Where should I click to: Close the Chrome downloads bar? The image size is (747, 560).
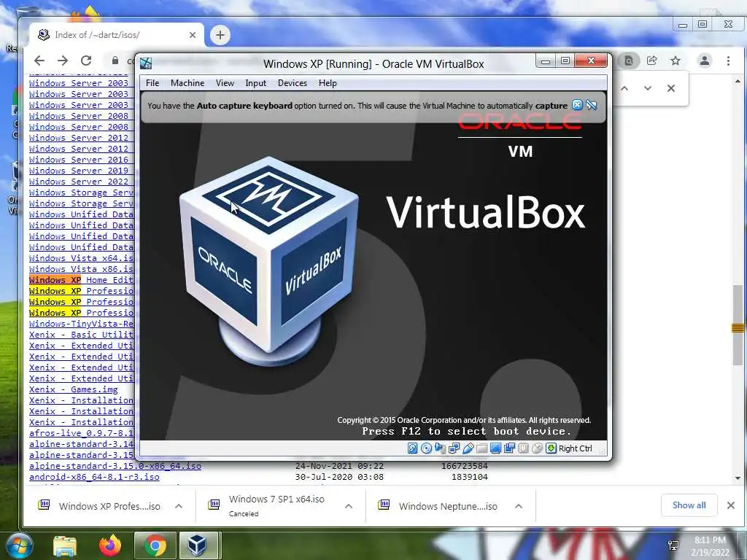click(731, 505)
